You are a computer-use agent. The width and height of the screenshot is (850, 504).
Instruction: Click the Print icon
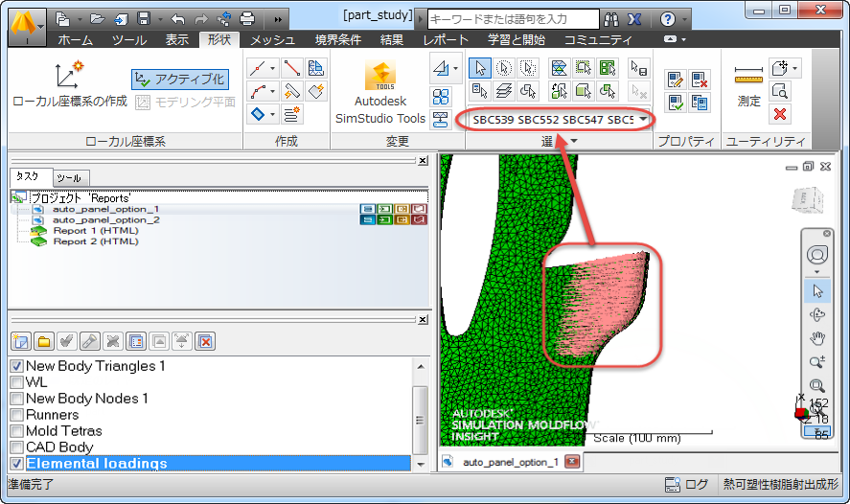(x=247, y=19)
